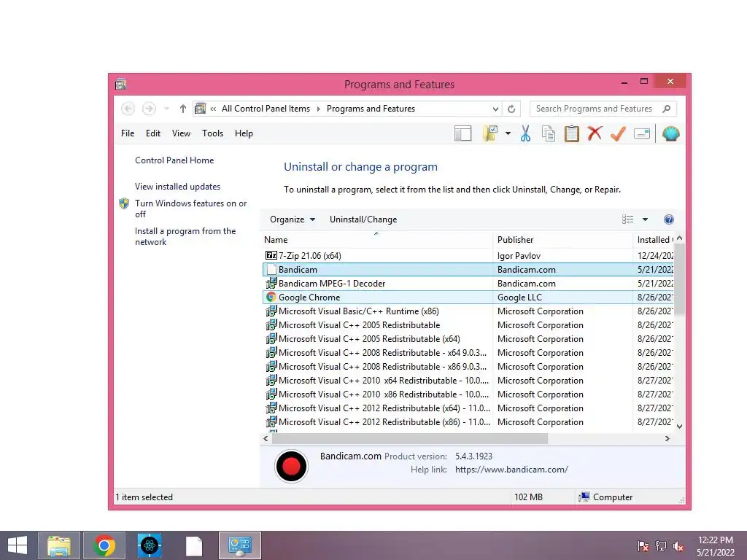747x560 pixels.
Task: Click the rename toolbar icon
Action: (x=642, y=134)
